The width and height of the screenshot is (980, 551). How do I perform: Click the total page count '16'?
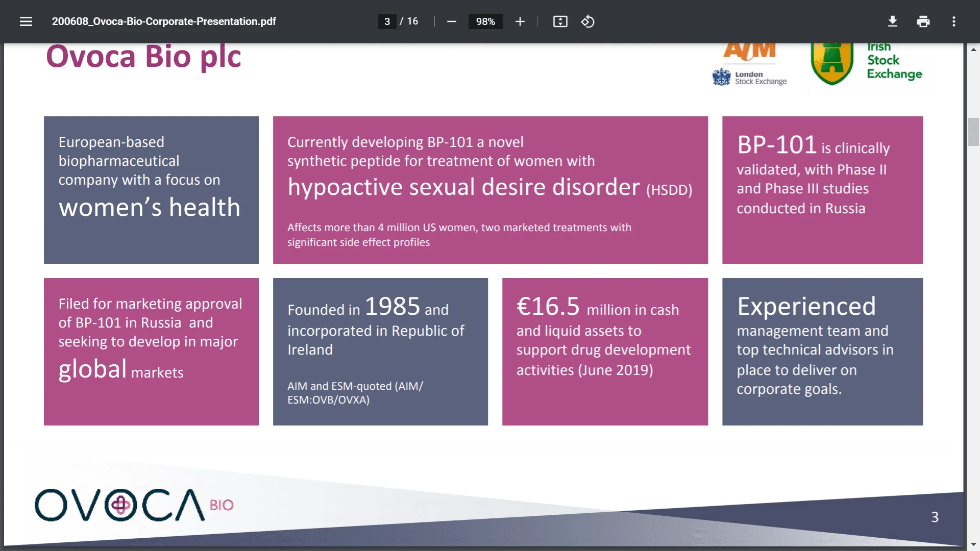tap(412, 21)
